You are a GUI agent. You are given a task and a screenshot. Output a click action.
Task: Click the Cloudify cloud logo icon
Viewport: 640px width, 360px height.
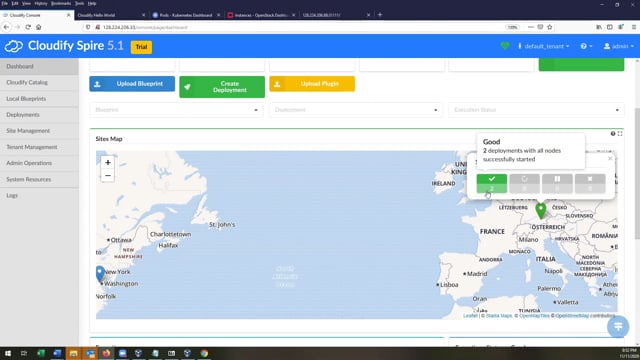[13, 46]
